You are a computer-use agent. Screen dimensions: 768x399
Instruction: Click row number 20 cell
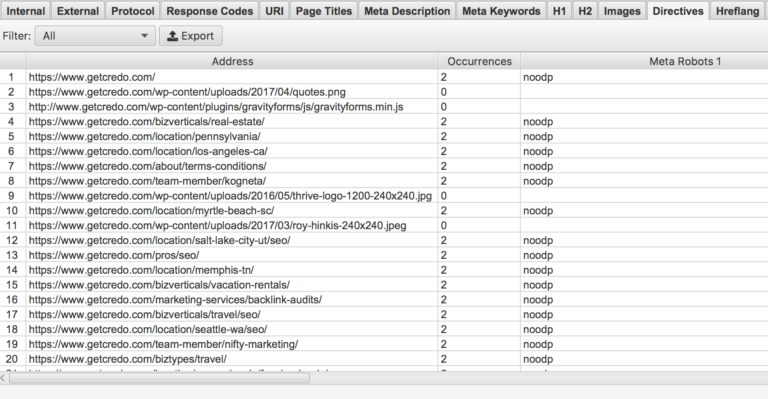coord(12,359)
